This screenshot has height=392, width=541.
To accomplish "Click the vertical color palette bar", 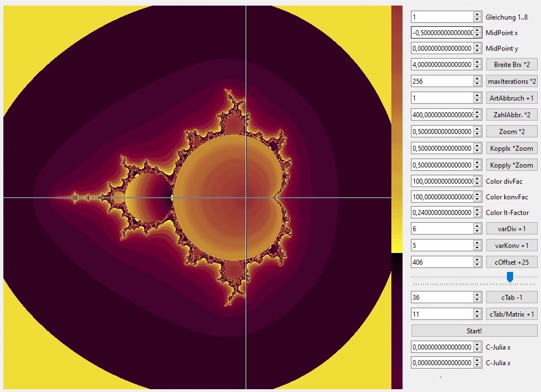I will 397,197.
